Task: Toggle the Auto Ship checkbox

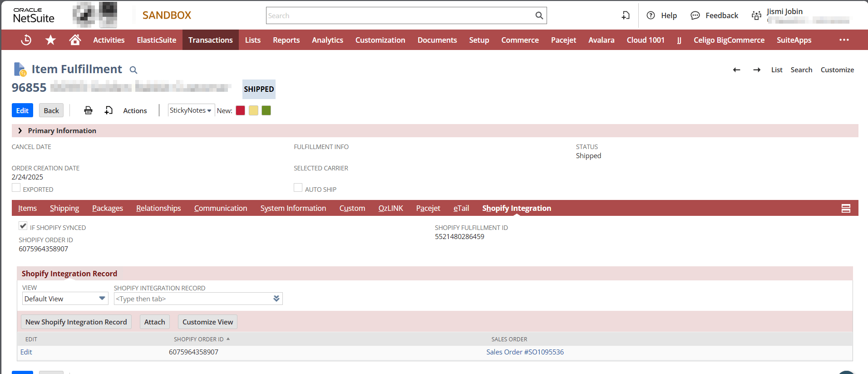Action: click(298, 188)
